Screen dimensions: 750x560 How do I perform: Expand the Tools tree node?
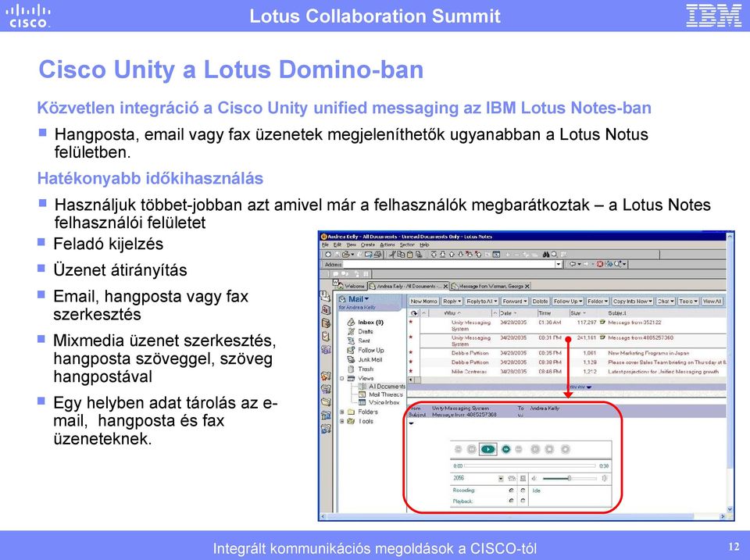tap(342, 421)
